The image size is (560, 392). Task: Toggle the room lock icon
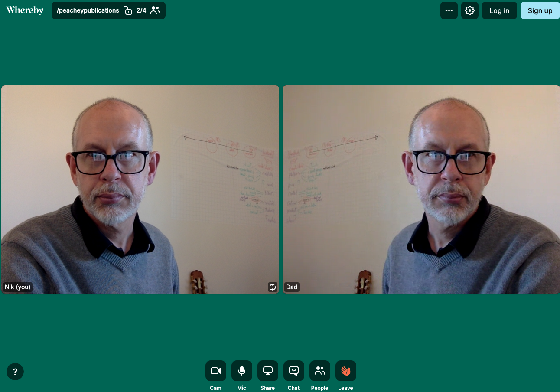coord(128,10)
